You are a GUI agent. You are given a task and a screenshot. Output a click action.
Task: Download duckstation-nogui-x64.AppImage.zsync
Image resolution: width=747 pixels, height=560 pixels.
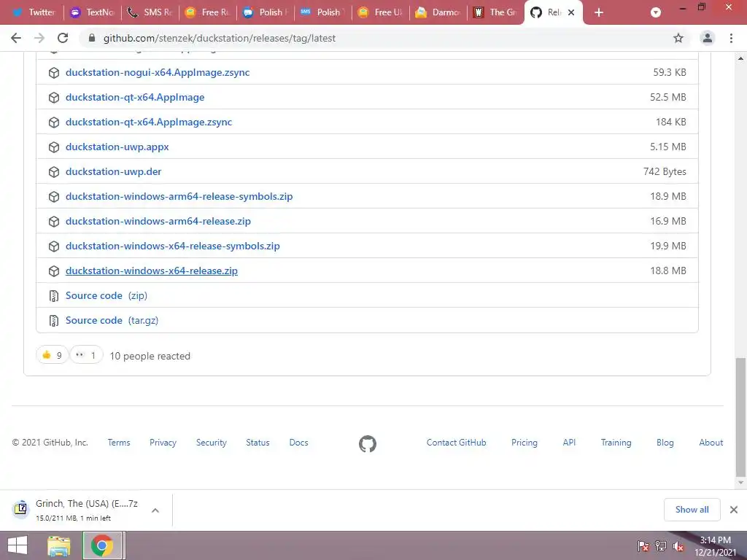point(158,72)
